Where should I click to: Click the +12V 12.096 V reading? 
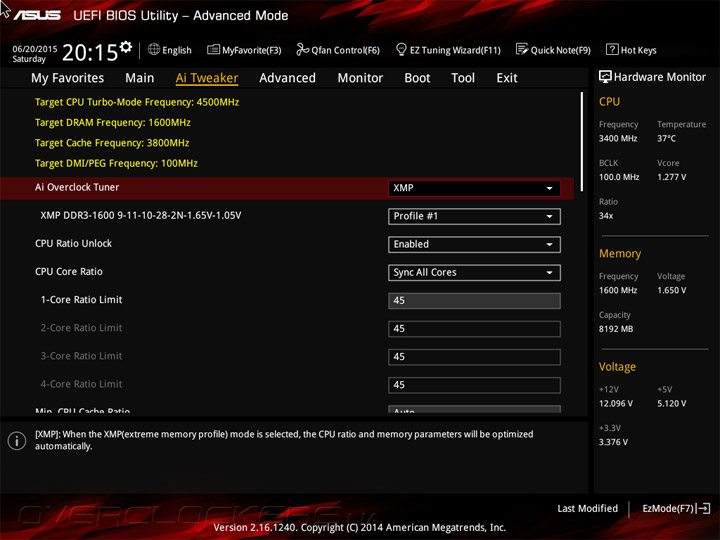pyautogui.click(x=616, y=403)
